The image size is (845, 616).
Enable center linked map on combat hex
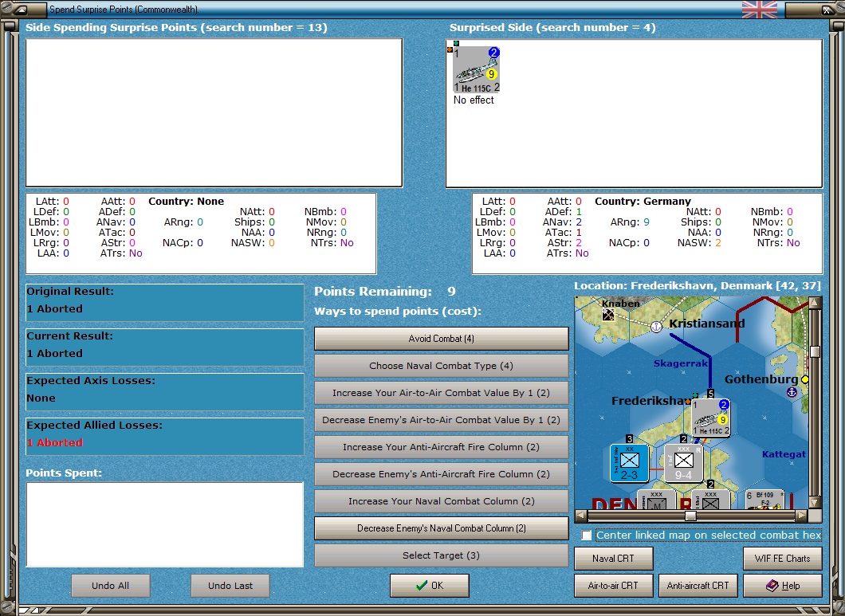click(x=587, y=536)
